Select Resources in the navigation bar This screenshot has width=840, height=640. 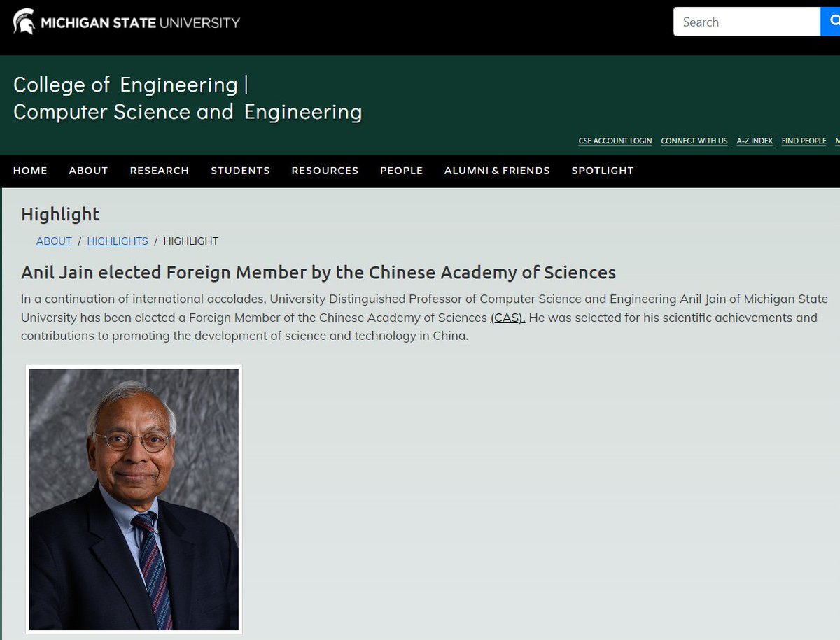325,171
